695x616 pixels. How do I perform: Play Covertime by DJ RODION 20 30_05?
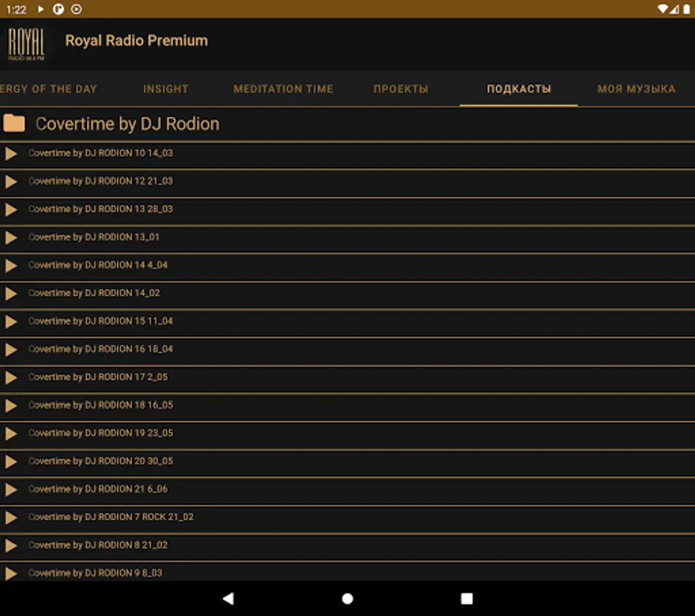click(x=11, y=462)
